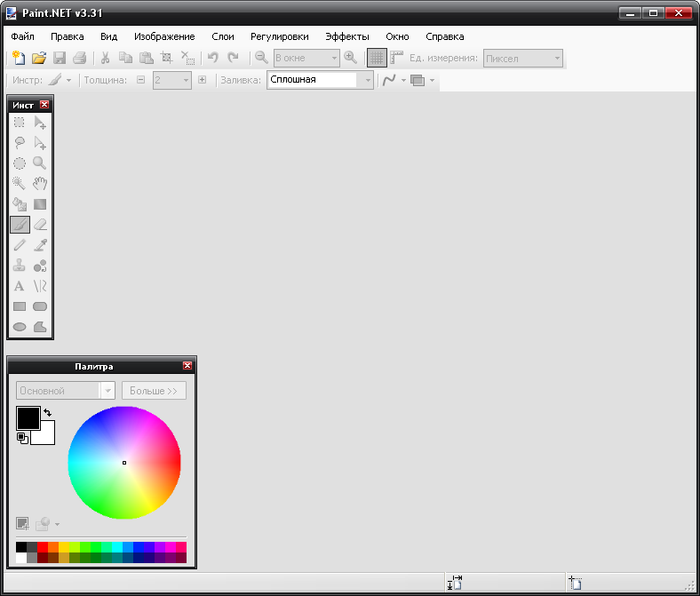Open the blending mode dropdown arrow
This screenshot has height=596, width=700.
pos(432,80)
